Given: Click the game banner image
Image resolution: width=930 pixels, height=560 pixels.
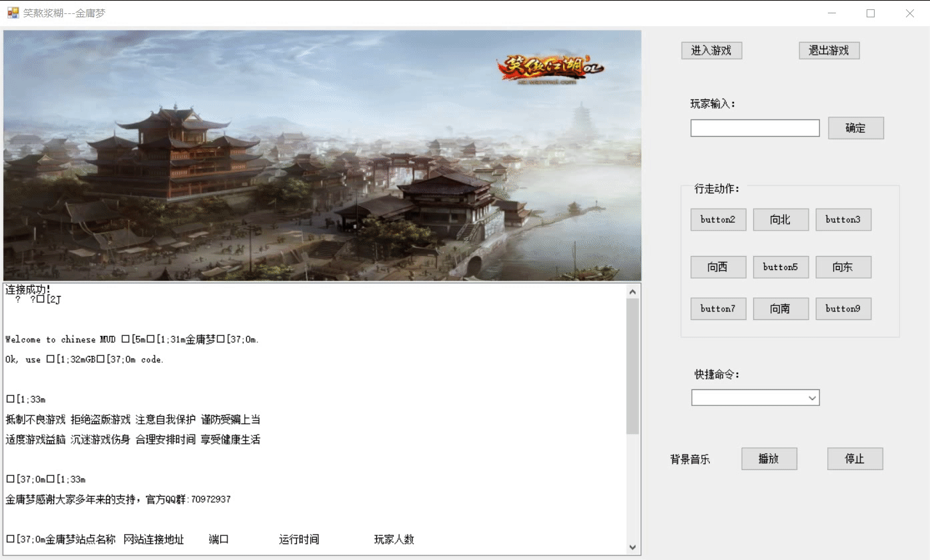Looking at the screenshot, I should click(x=322, y=155).
